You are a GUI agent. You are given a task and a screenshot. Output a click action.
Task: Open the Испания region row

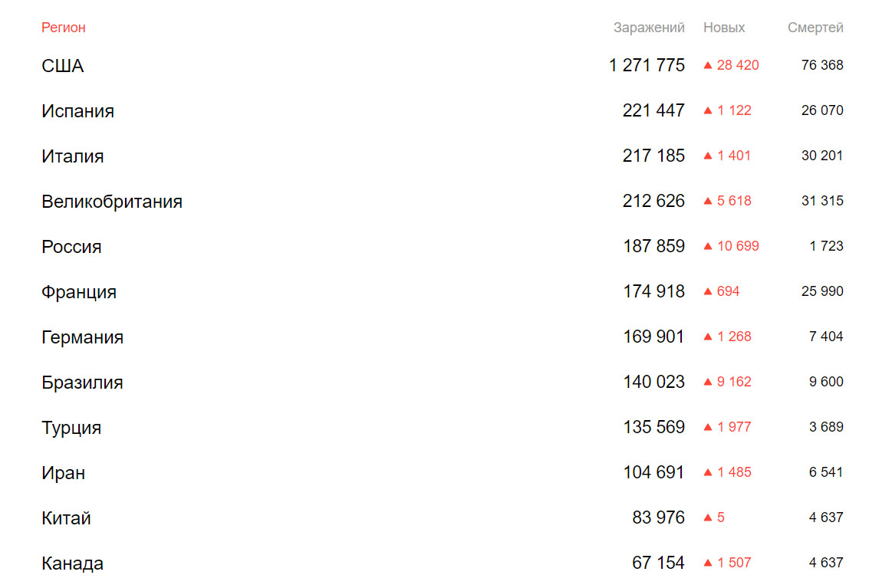(443, 110)
